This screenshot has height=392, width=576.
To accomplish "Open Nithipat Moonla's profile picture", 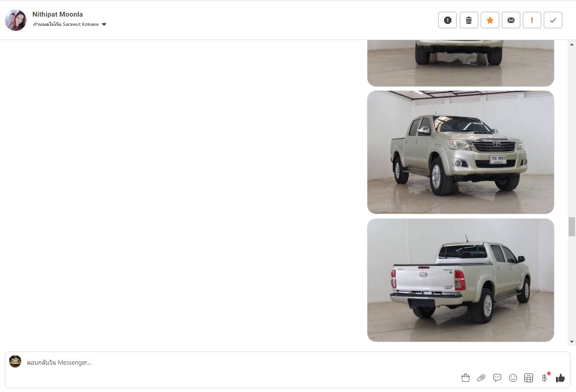I will (x=16, y=20).
